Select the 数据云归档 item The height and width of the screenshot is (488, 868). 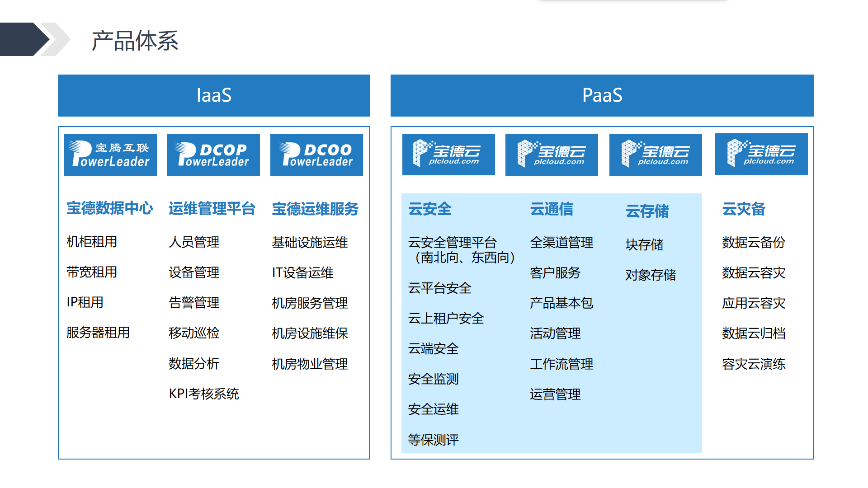tap(754, 333)
